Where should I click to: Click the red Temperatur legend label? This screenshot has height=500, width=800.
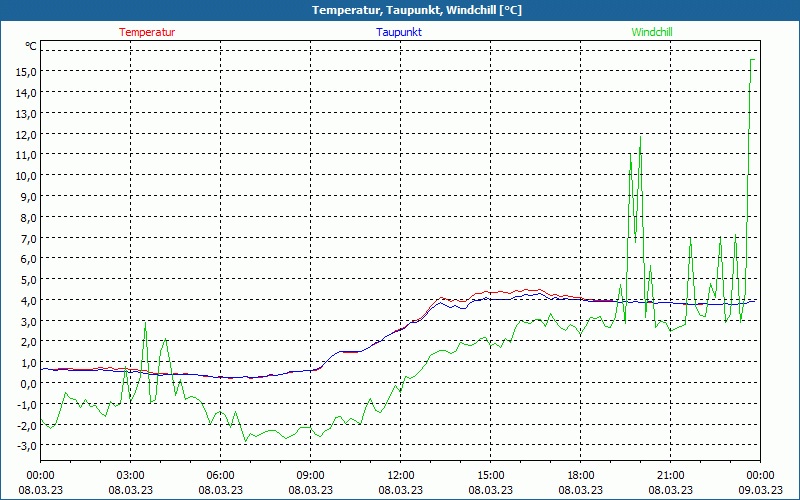tap(147, 32)
